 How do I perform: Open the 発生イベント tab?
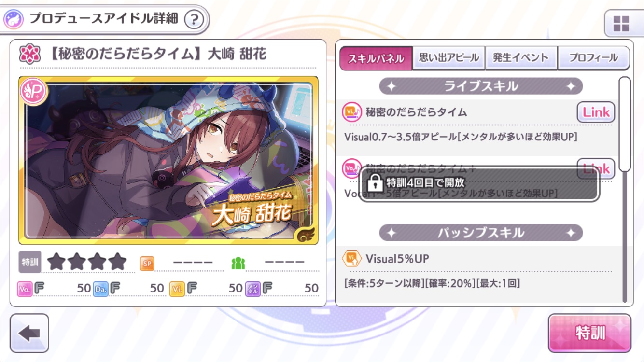[521, 58]
